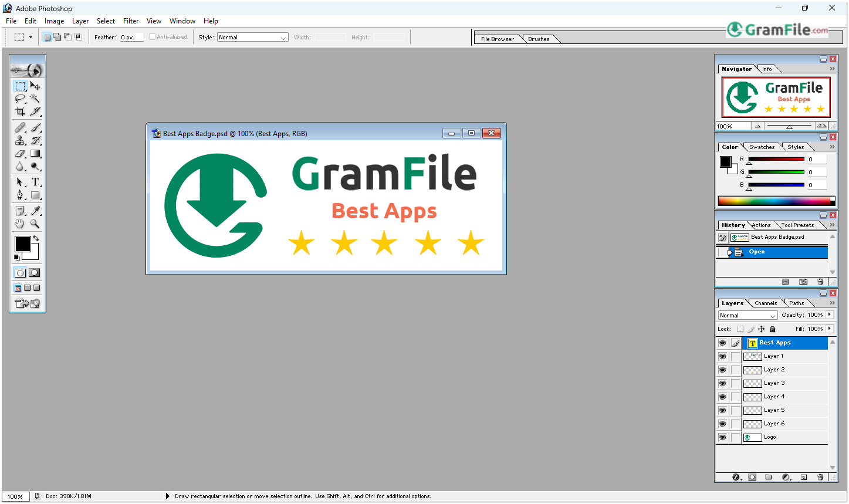This screenshot has width=849, height=504.
Task: Open the Layer menu
Action: point(80,21)
